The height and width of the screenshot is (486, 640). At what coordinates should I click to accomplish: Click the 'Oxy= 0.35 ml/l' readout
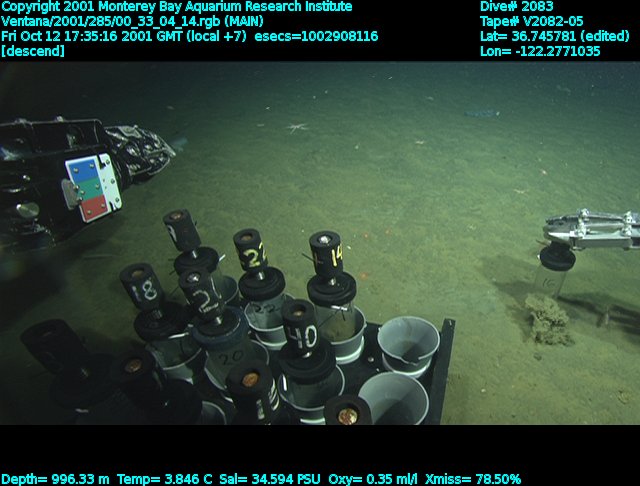coord(373,479)
